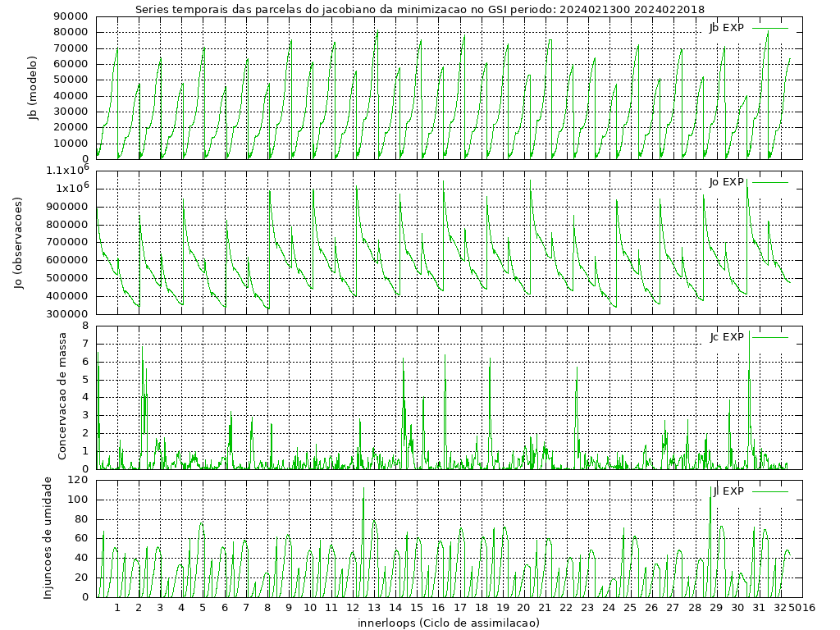Click x-axis tick label 24

(609, 608)
